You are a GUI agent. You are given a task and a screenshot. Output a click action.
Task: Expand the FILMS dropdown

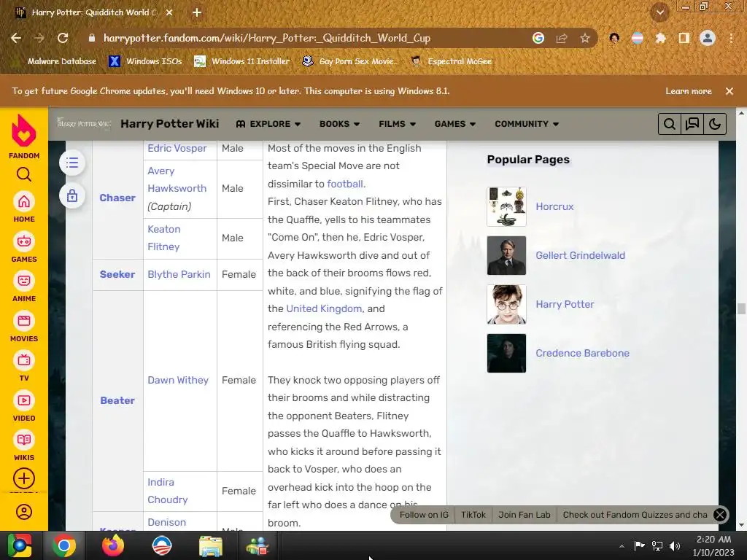click(x=398, y=124)
